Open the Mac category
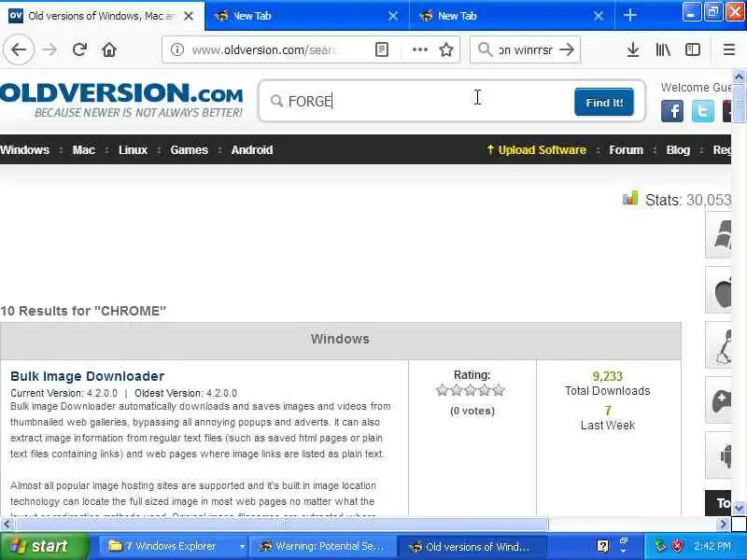747x560 pixels. click(x=83, y=149)
